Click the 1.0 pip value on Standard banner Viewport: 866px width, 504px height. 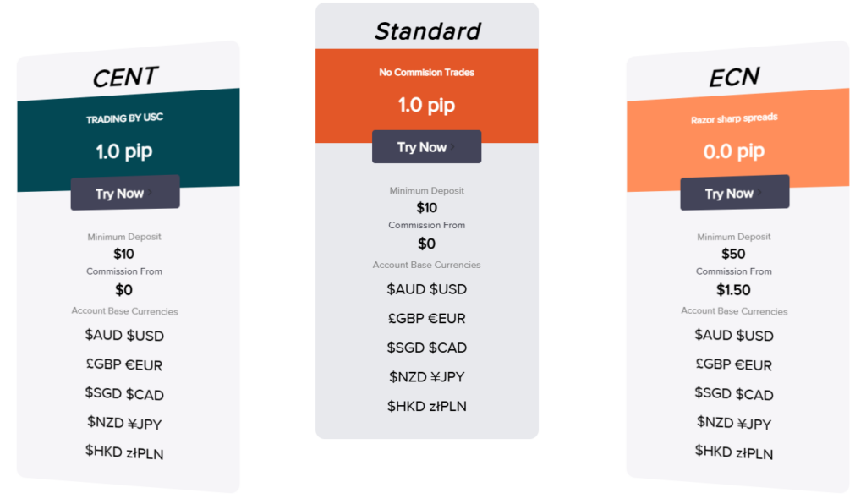click(x=426, y=106)
